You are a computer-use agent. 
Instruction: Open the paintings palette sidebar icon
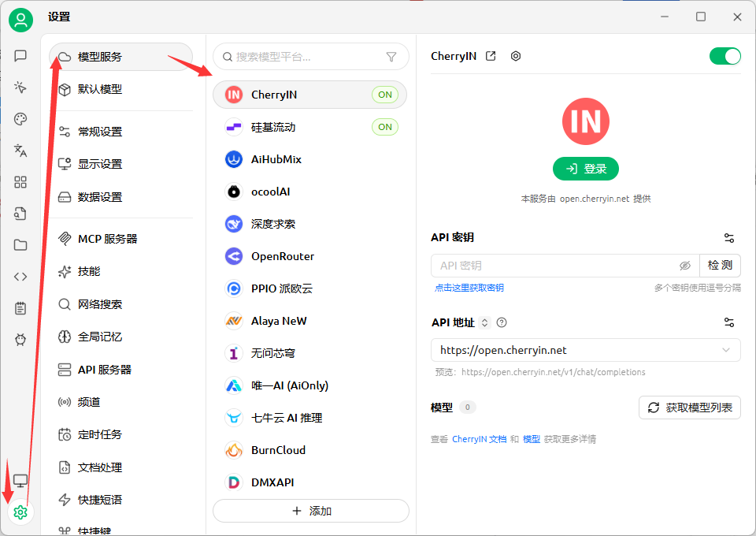20,119
